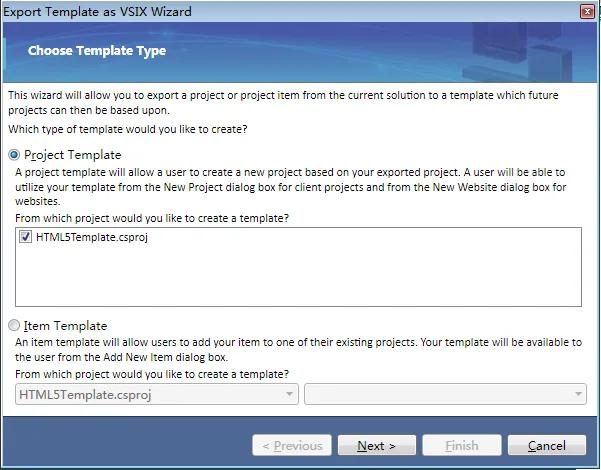Expand arrow of the empty item combo box
Viewport: 601px width, 470px height.
pos(578,394)
